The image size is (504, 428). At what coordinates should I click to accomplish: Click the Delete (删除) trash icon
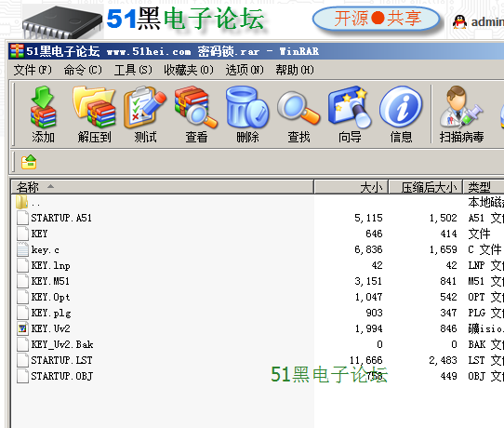[247, 114]
